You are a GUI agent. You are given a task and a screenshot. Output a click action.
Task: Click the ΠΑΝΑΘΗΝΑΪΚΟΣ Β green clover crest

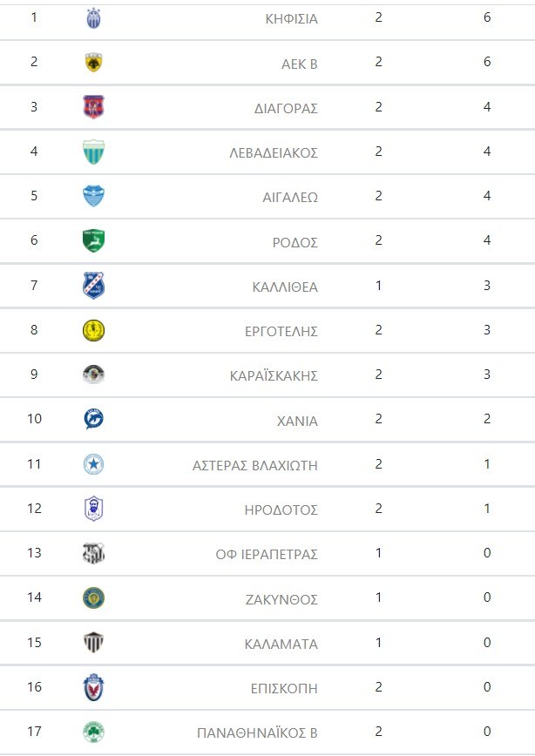click(93, 732)
